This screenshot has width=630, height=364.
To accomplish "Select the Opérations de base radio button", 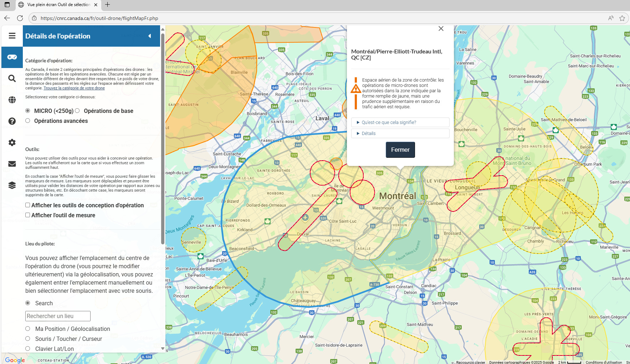I will (77, 111).
